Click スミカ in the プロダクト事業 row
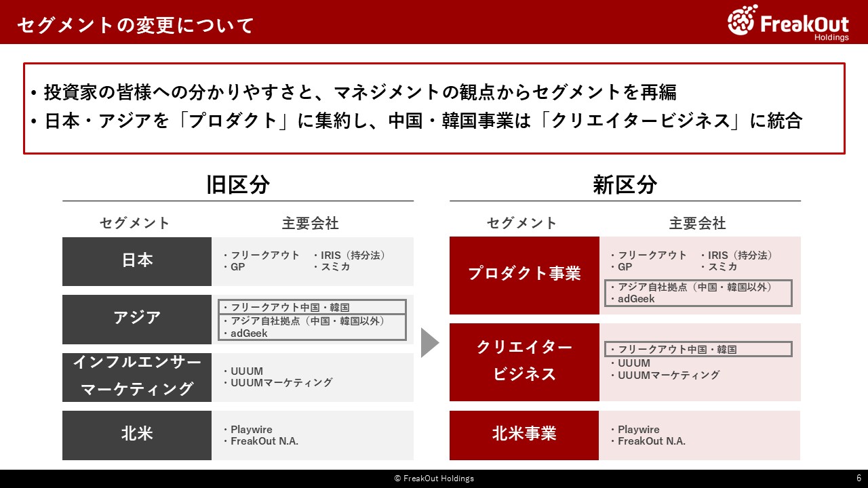868x488 pixels. pos(723,267)
